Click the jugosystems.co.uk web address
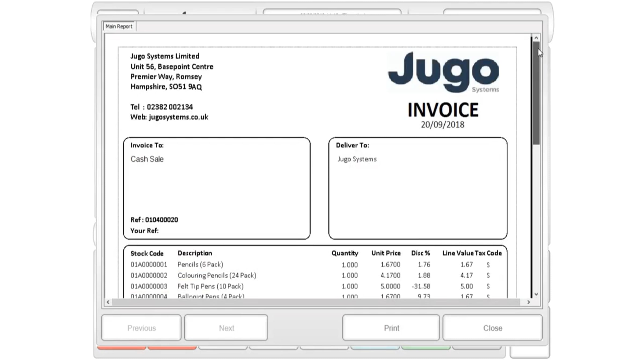644x362 pixels. click(x=178, y=117)
